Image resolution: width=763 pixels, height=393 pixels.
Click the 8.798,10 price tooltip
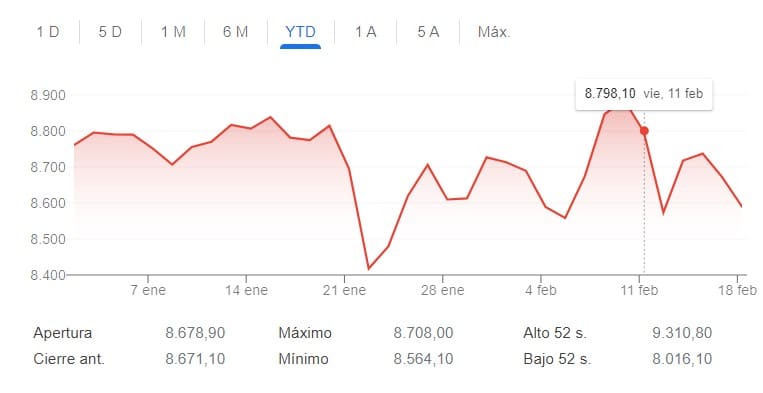(x=644, y=93)
